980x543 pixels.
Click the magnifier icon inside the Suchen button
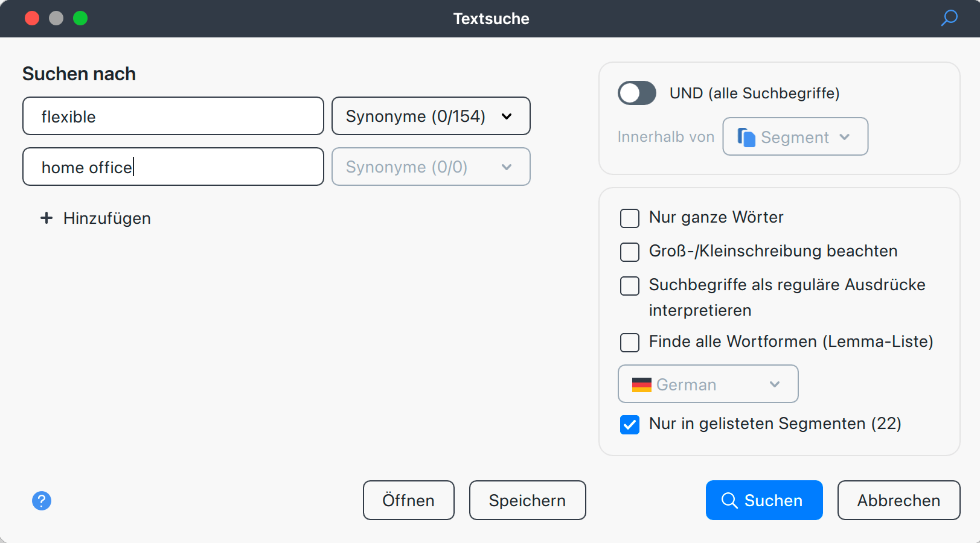click(x=730, y=500)
